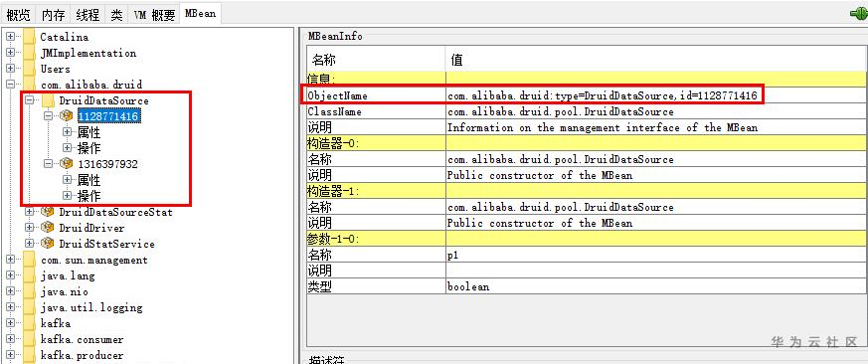Expand the kafka tree node

click(11, 323)
